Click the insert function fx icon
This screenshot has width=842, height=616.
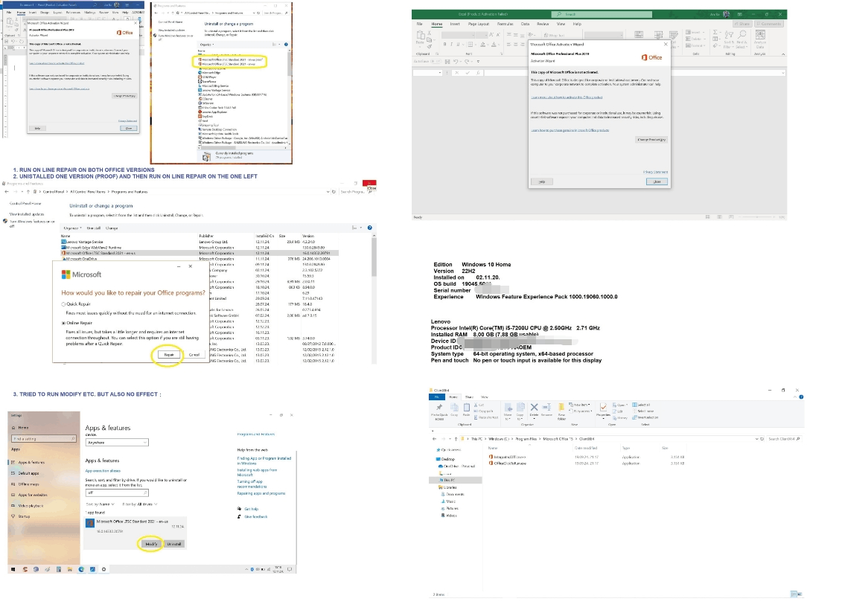tap(478, 73)
